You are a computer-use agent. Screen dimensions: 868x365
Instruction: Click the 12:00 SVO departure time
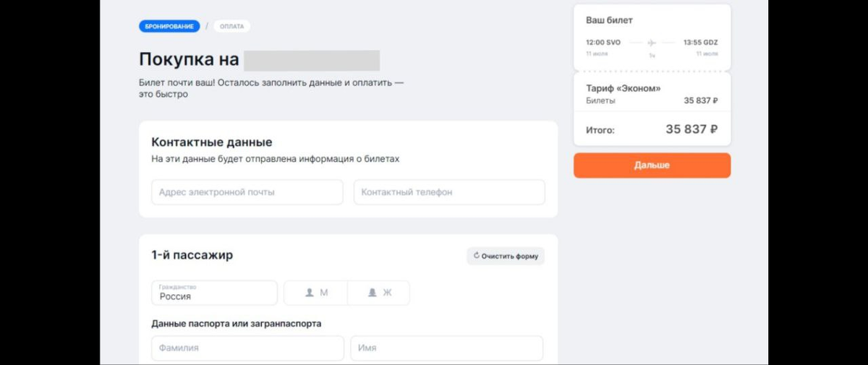[x=603, y=43]
